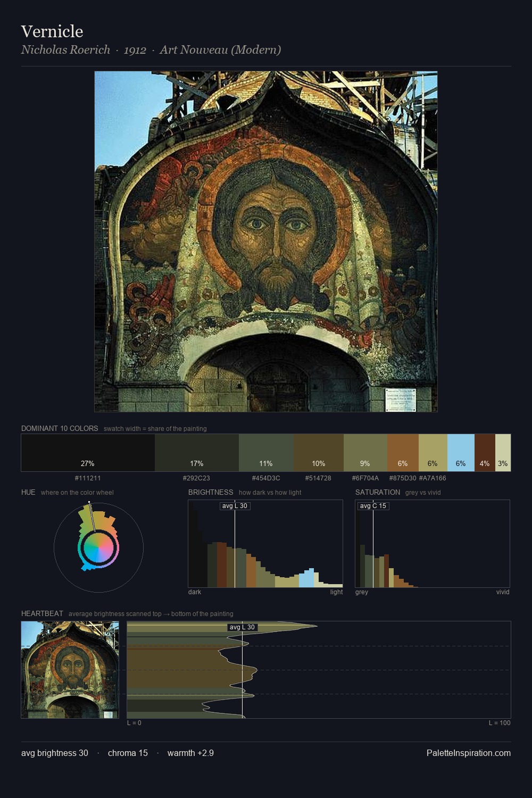Click the "L = 0" axis label

134,723
